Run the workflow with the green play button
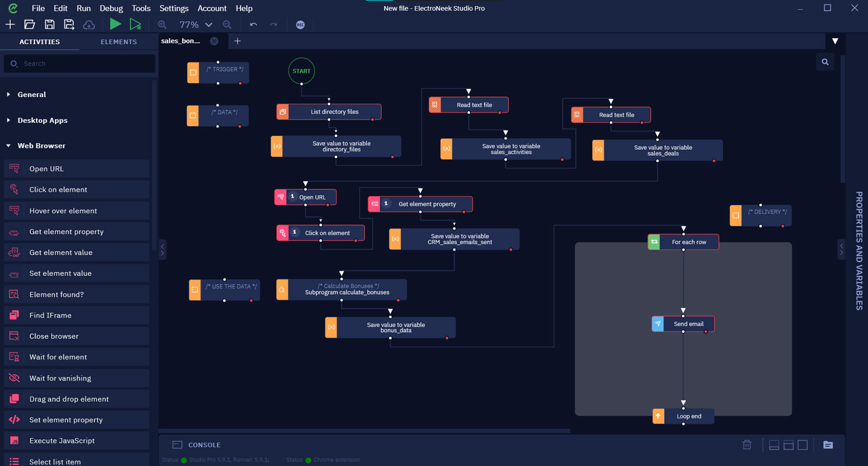The width and height of the screenshot is (868, 466). tap(115, 25)
